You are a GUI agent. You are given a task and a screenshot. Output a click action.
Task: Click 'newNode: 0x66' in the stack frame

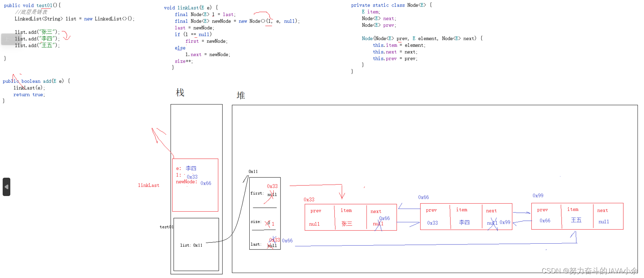tap(193, 182)
